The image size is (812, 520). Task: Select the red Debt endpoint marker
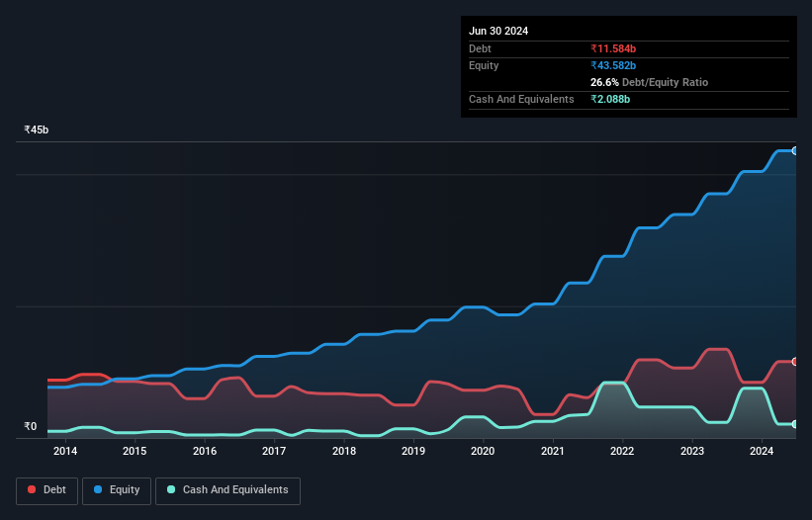[x=795, y=362]
